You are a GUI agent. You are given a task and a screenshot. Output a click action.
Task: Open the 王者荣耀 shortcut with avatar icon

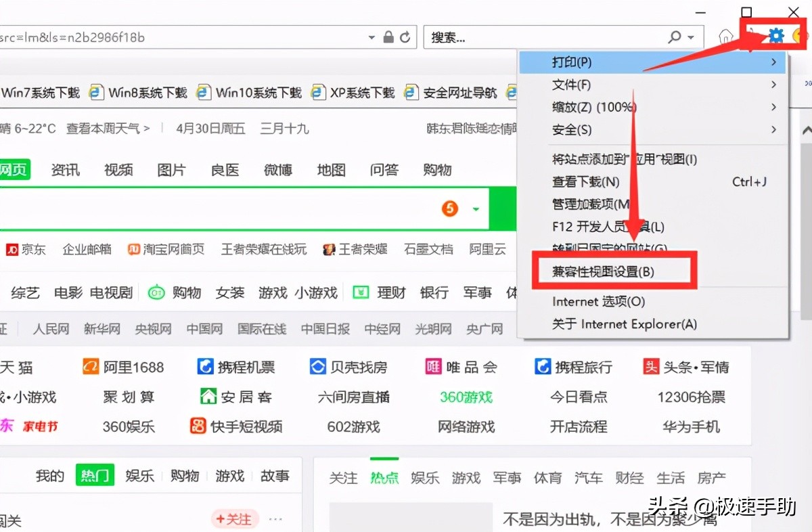tap(355, 249)
